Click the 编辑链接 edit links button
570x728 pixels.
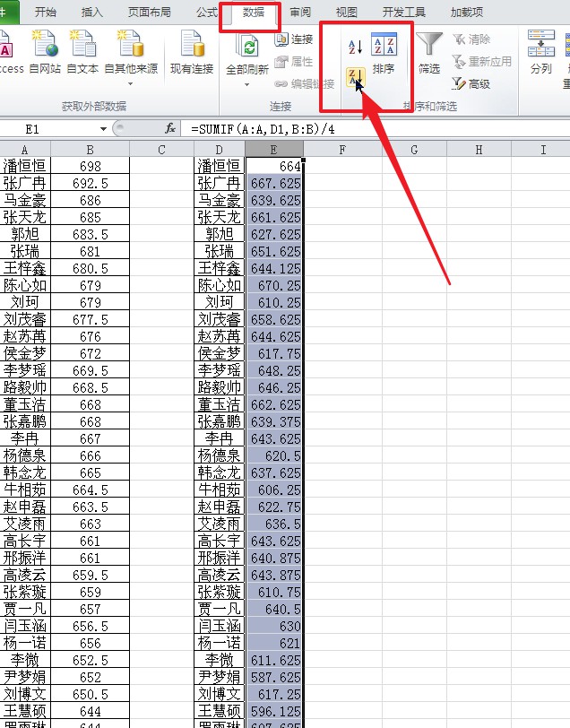coord(305,83)
